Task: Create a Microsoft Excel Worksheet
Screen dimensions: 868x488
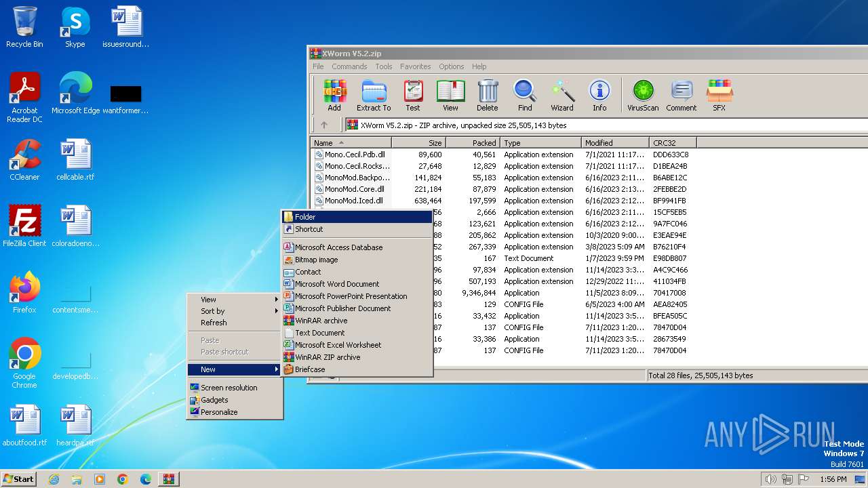Action: coord(357,345)
